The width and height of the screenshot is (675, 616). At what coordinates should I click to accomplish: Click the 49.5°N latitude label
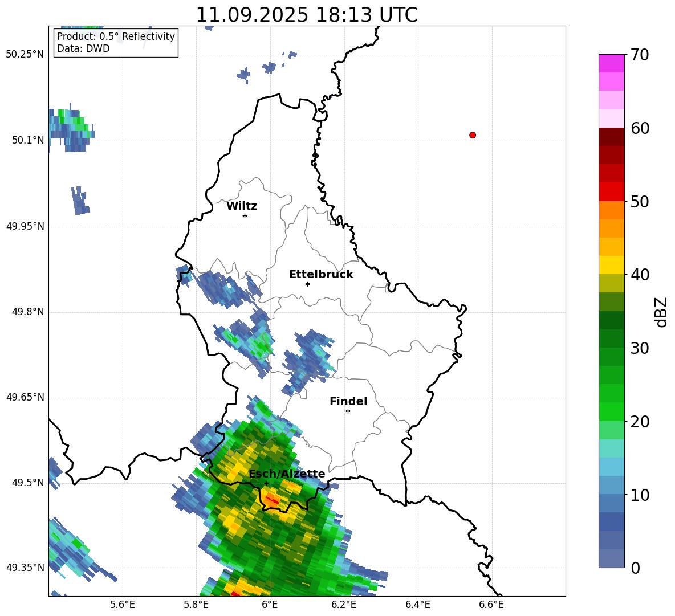pyautogui.click(x=29, y=482)
